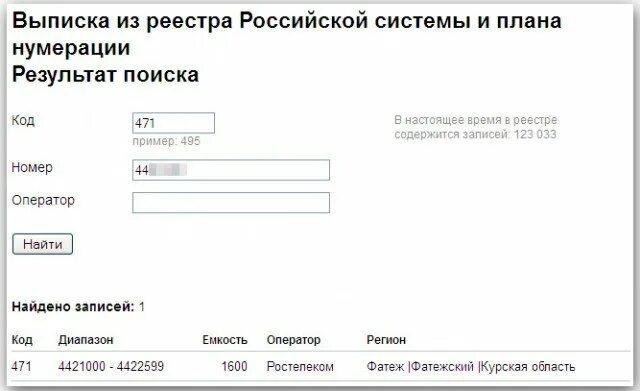Screen dimensions: 640x391
Task: Click the Курская область region text
Action: [528, 367]
